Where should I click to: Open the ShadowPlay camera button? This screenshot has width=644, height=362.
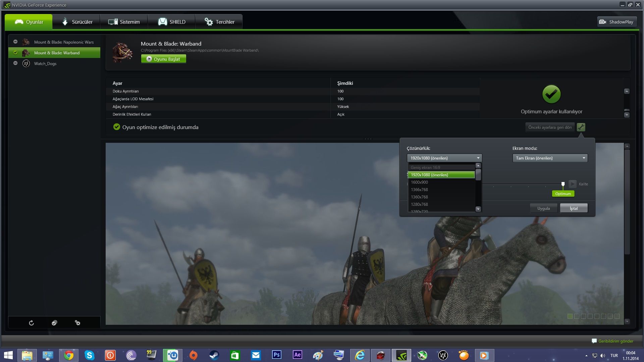(x=617, y=22)
